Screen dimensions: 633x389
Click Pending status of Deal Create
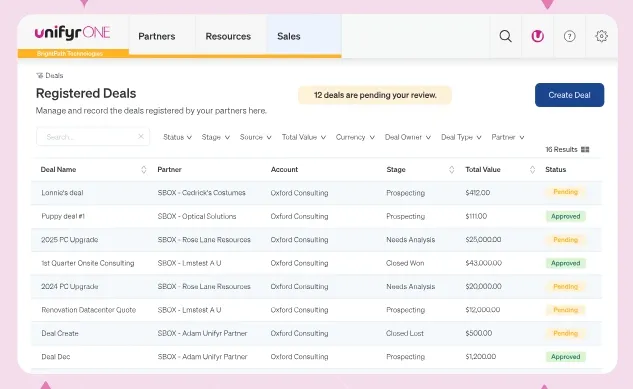point(565,333)
